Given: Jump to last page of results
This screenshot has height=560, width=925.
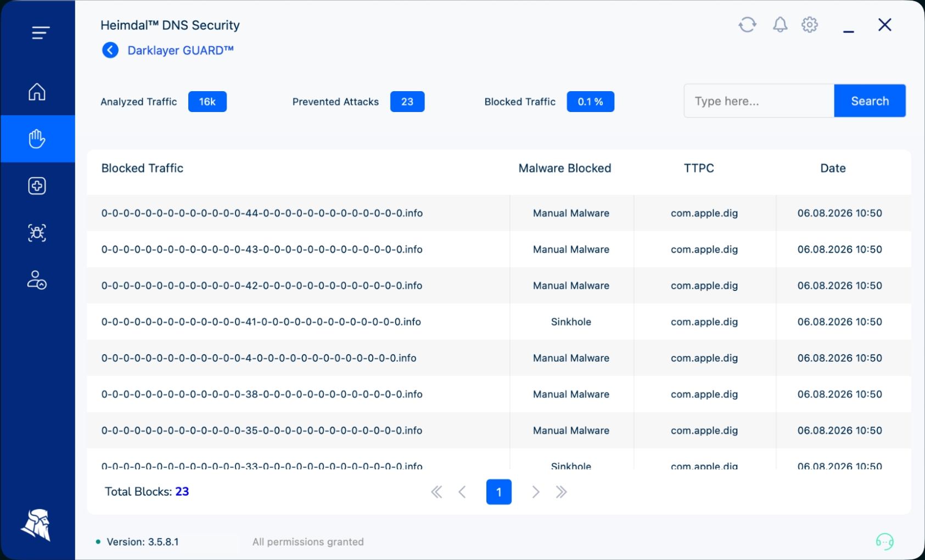Looking at the screenshot, I should (x=561, y=492).
